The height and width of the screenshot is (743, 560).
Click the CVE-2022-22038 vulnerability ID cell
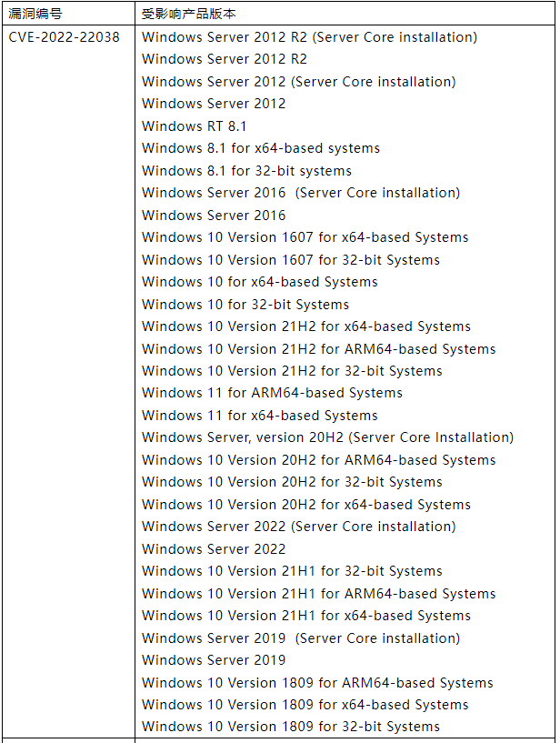64,37
